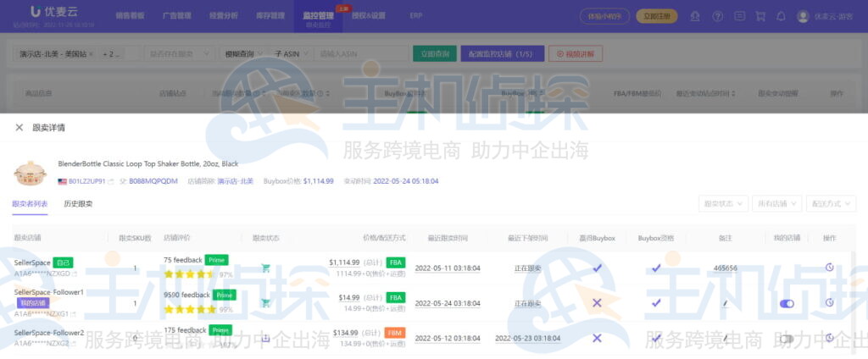
Task: Click cart status icon in SellerSpace-Follower1 row
Action: tap(265, 303)
